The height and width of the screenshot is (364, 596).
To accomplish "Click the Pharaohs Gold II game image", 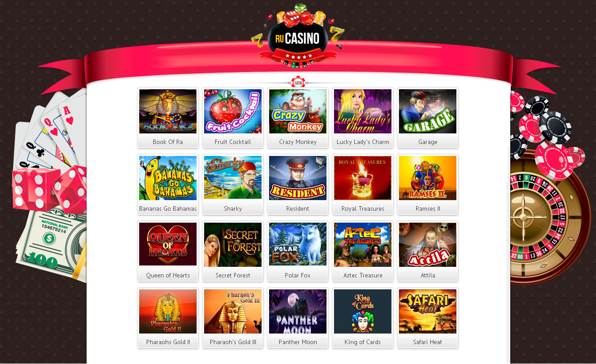I will point(168,311).
